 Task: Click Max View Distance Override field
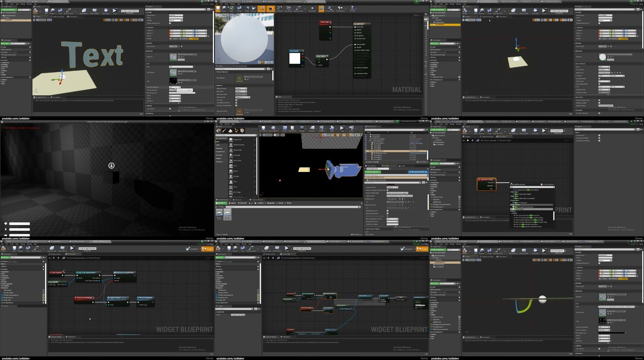[x=392, y=219]
